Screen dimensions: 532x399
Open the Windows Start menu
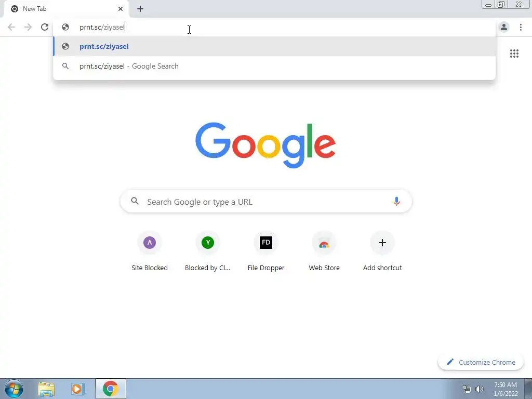click(x=14, y=389)
